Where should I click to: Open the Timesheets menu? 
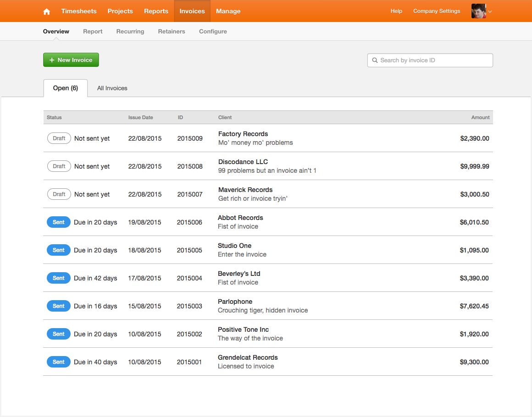tap(79, 11)
